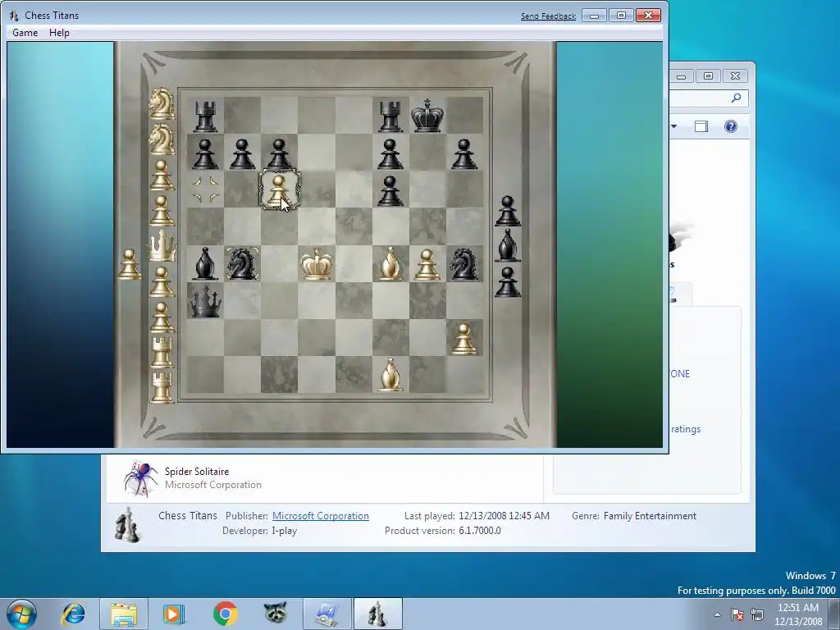Select the gold king in the board center
Viewport: 840px width, 630px height.
coord(317,263)
